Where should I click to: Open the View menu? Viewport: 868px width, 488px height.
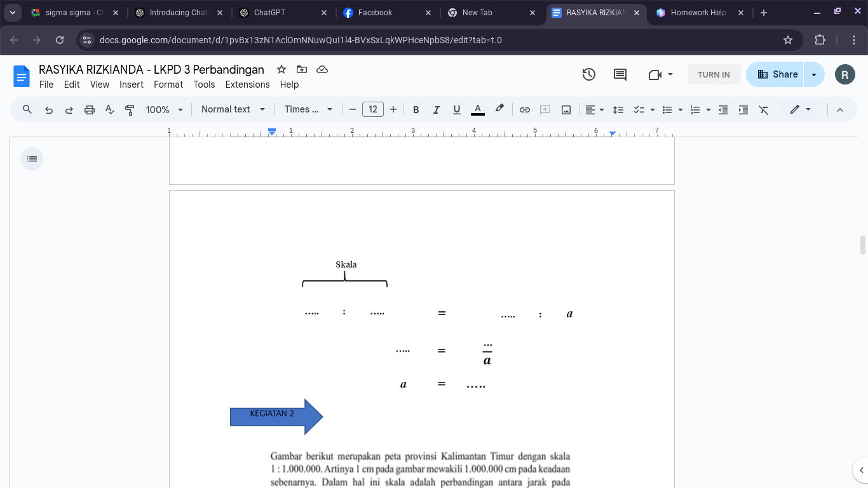(x=100, y=85)
